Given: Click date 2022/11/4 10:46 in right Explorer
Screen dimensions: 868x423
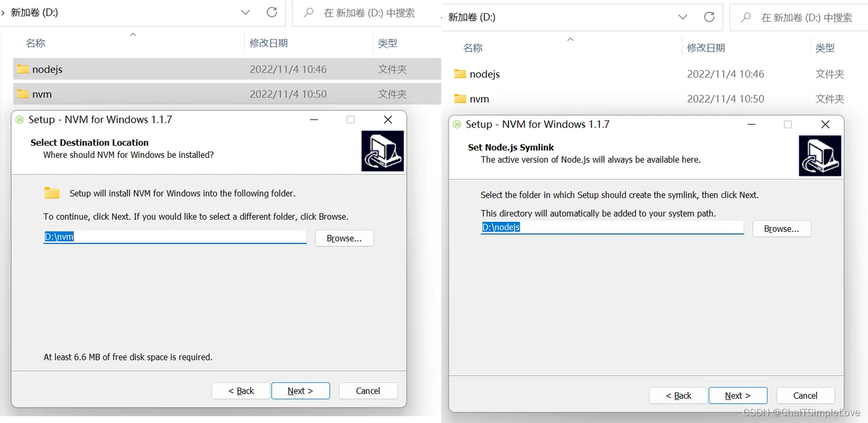Looking at the screenshot, I should [725, 74].
